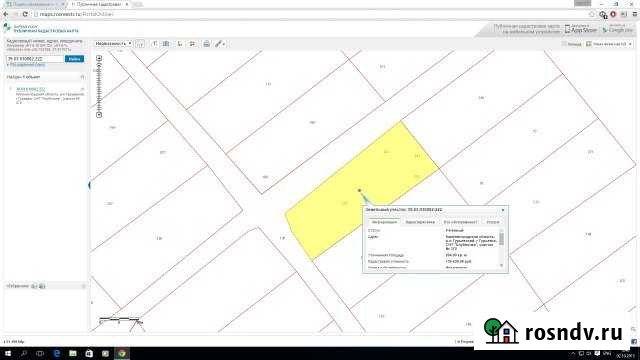Viewport: 640px width, 360px height.
Task: Collapse the found objects results header
Action: pyautogui.click(x=82, y=77)
